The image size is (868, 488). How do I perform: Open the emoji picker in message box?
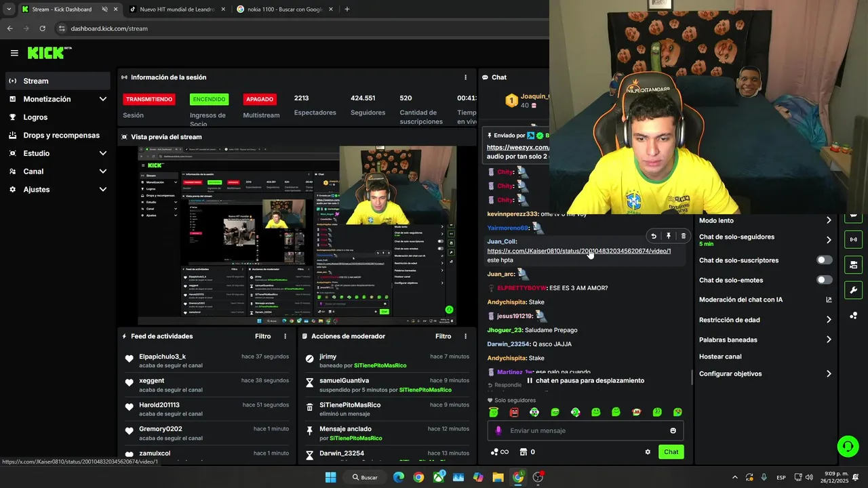673,430
